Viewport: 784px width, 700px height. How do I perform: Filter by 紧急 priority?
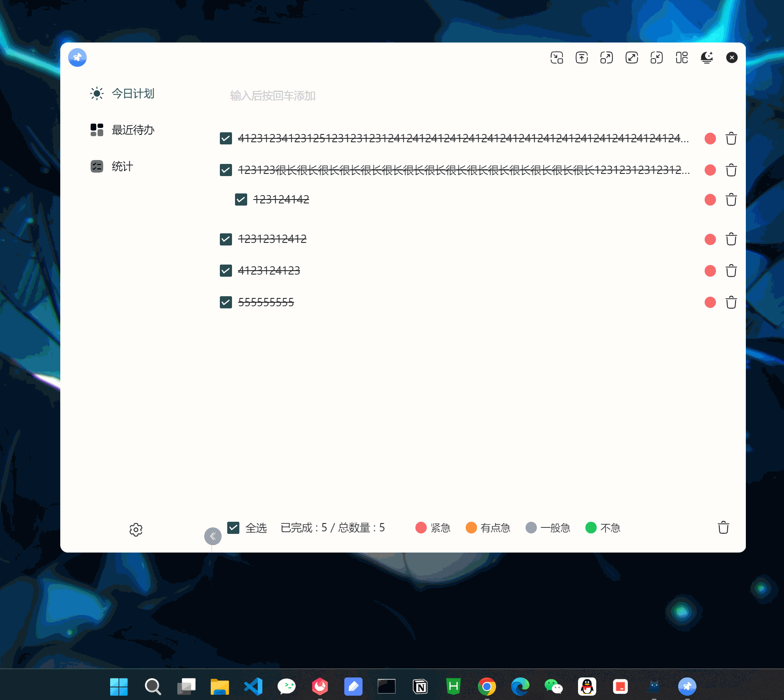[x=433, y=528]
